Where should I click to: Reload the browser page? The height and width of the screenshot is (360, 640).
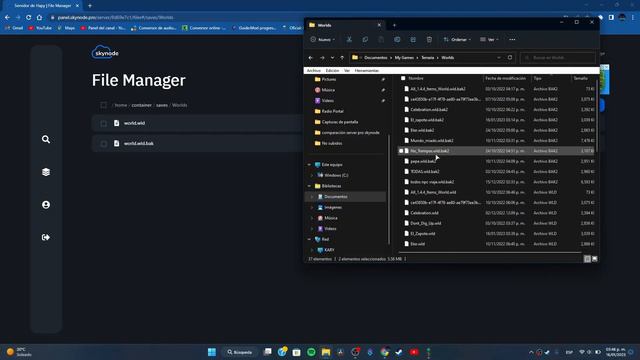point(28,18)
